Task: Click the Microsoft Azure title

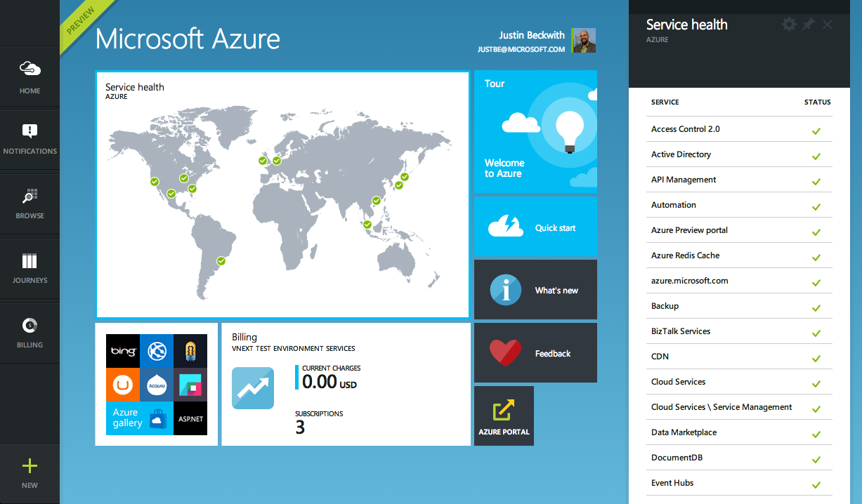Action: coord(188,39)
